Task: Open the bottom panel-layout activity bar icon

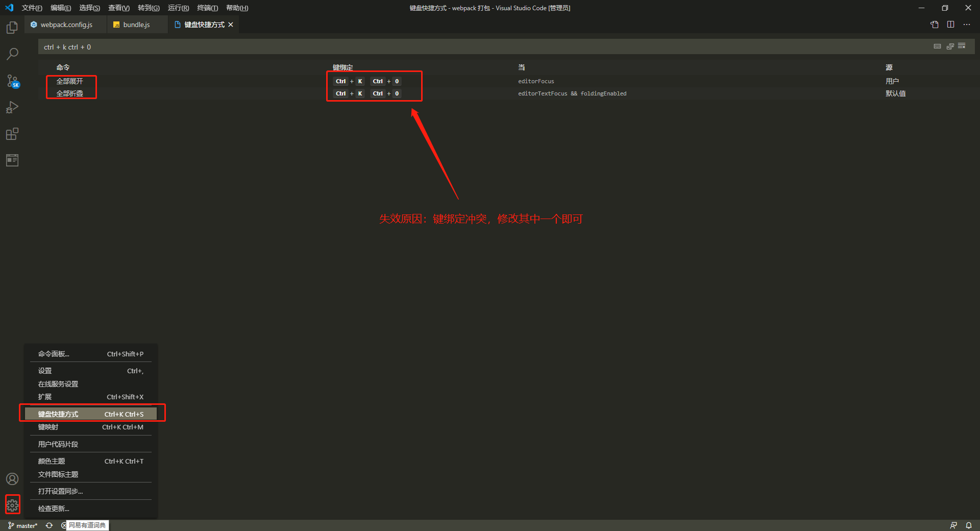Action: point(12,160)
